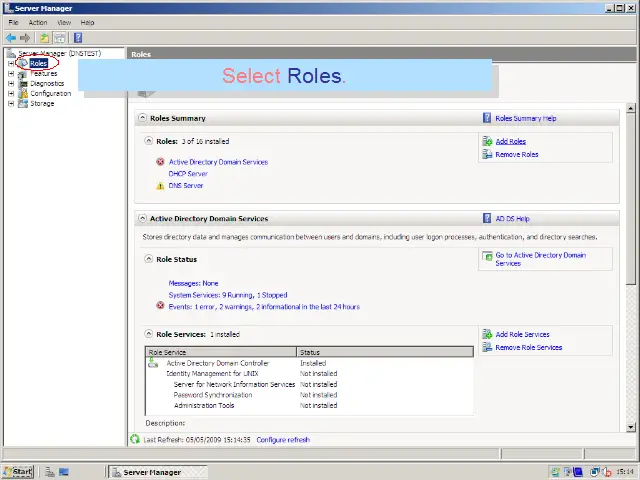
Task: Click the Roles Summary Help icon
Action: tap(487, 118)
